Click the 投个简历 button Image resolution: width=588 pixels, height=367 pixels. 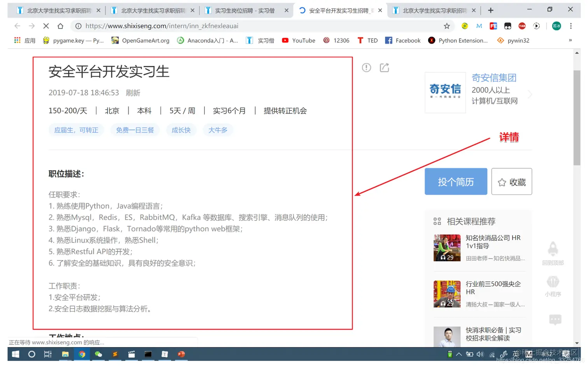pyautogui.click(x=455, y=182)
